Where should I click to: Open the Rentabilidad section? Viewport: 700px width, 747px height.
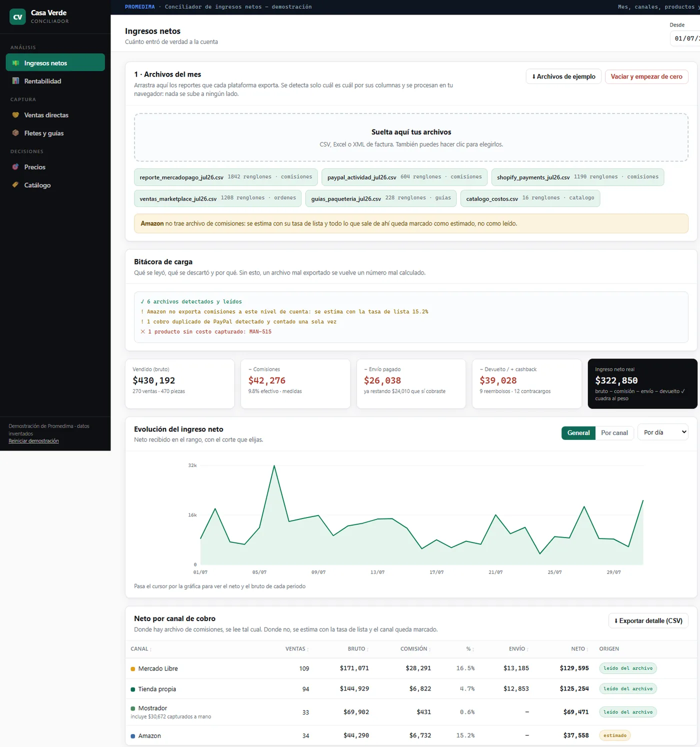coord(55,81)
